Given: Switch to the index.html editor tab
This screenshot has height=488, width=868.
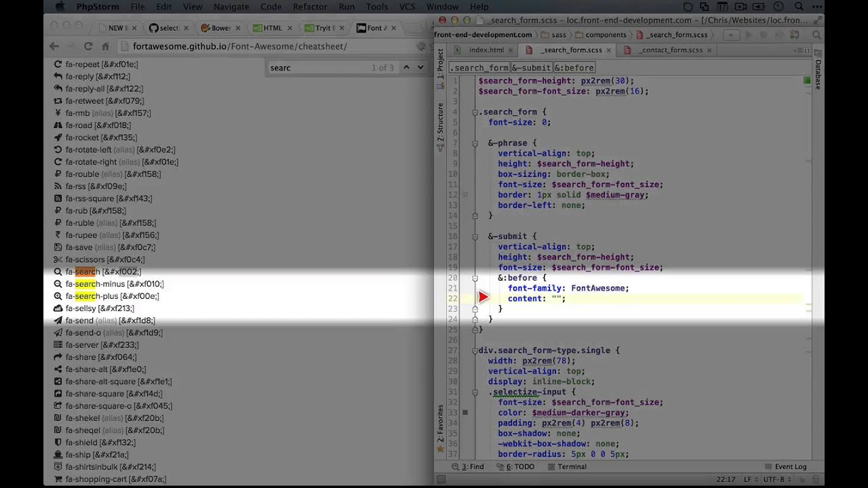Looking at the screenshot, I should point(481,50).
